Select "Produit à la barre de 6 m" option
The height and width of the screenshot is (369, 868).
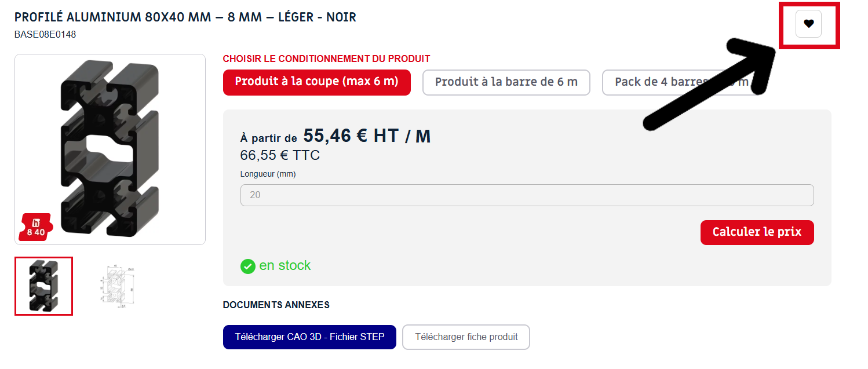[506, 82]
